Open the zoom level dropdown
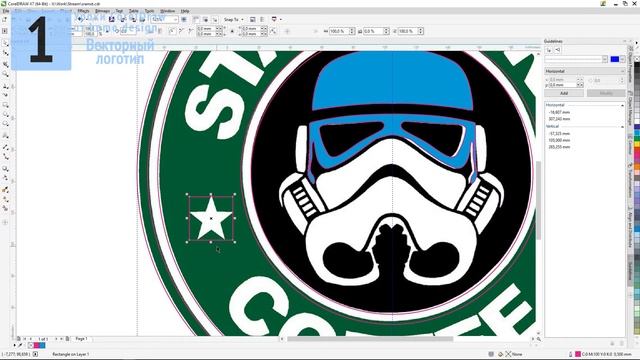The width and height of the screenshot is (640, 360). [176, 19]
